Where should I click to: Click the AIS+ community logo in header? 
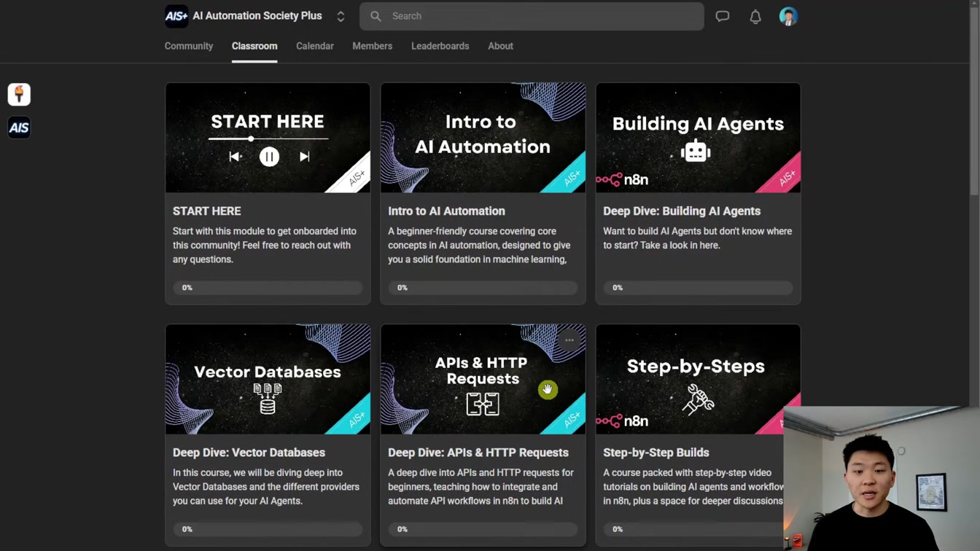176,16
